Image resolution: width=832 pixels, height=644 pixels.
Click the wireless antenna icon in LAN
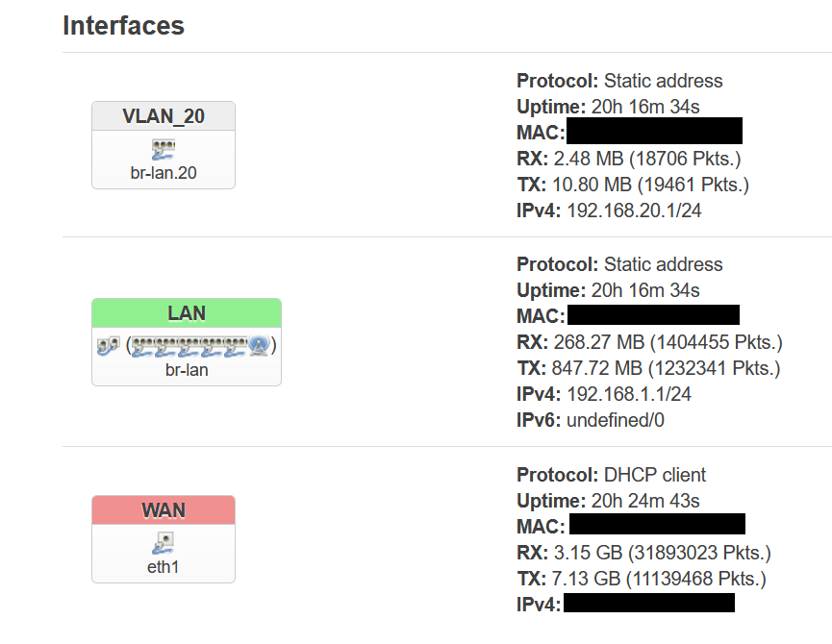259,345
